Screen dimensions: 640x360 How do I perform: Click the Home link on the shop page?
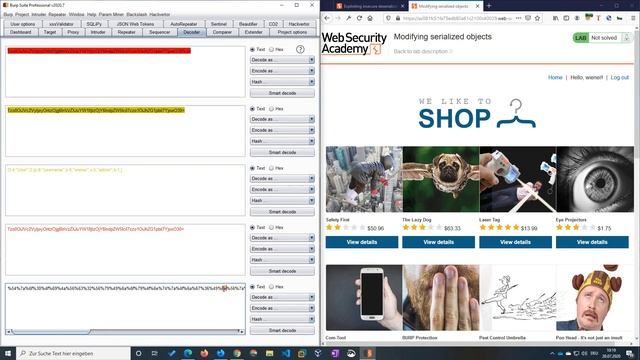555,78
